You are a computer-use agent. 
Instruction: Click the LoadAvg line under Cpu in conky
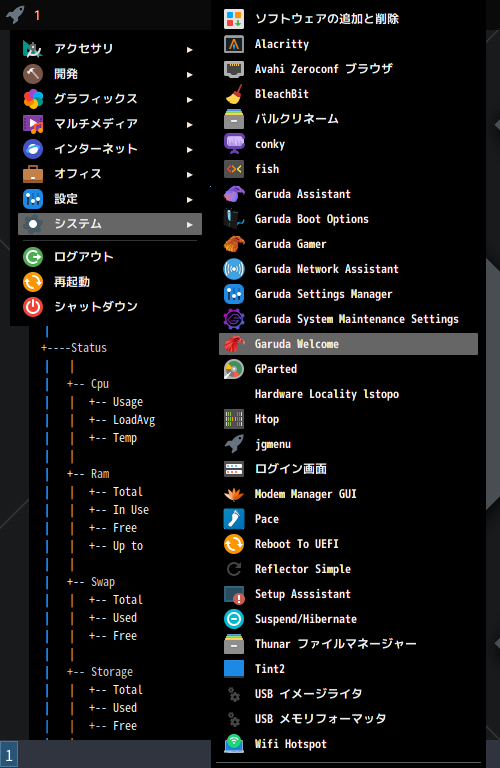tap(134, 420)
